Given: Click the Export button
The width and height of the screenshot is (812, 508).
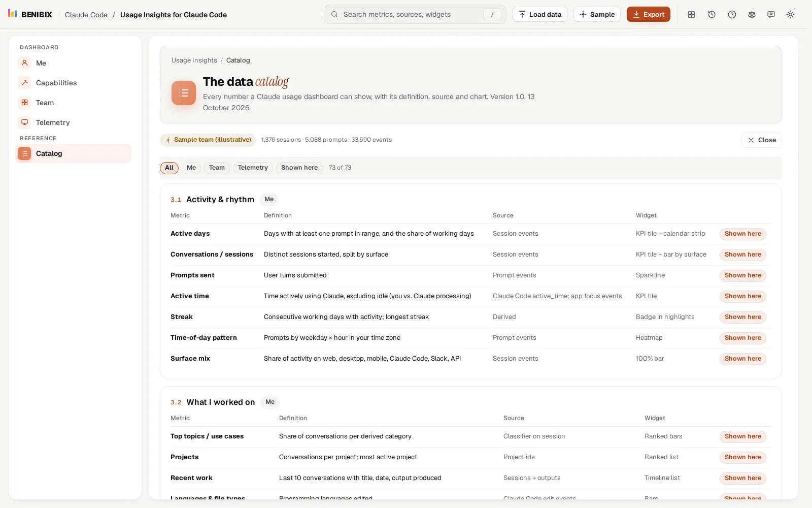Looking at the screenshot, I should (x=648, y=14).
